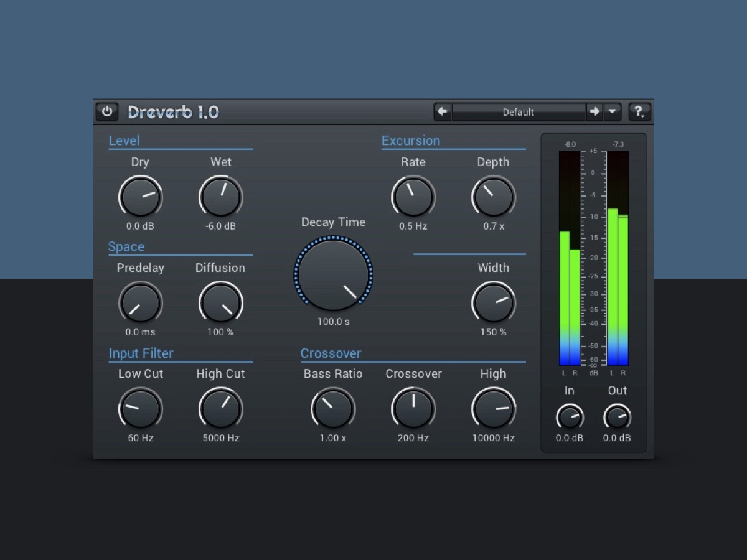Select the Wet level knob
Screen dimensions: 747x560
(220, 196)
